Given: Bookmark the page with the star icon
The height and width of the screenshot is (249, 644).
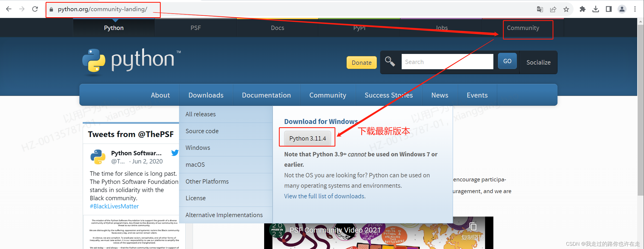Looking at the screenshot, I should click(x=566, y=9).
